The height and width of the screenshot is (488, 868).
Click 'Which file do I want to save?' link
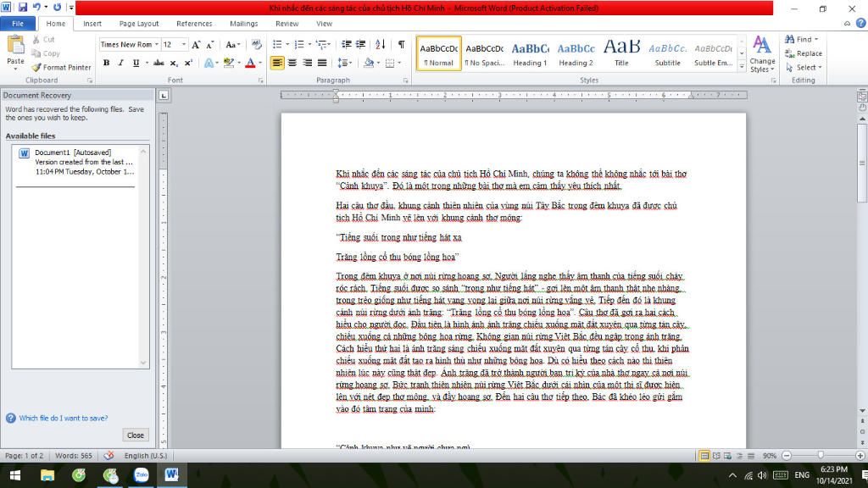coord(63,418)
